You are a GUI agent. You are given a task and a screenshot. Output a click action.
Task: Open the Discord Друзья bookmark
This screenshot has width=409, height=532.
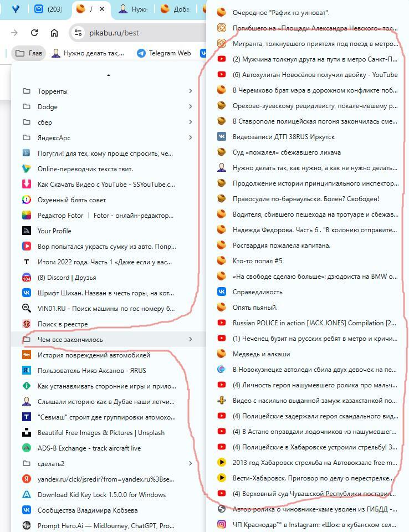(x=67, y=277)
